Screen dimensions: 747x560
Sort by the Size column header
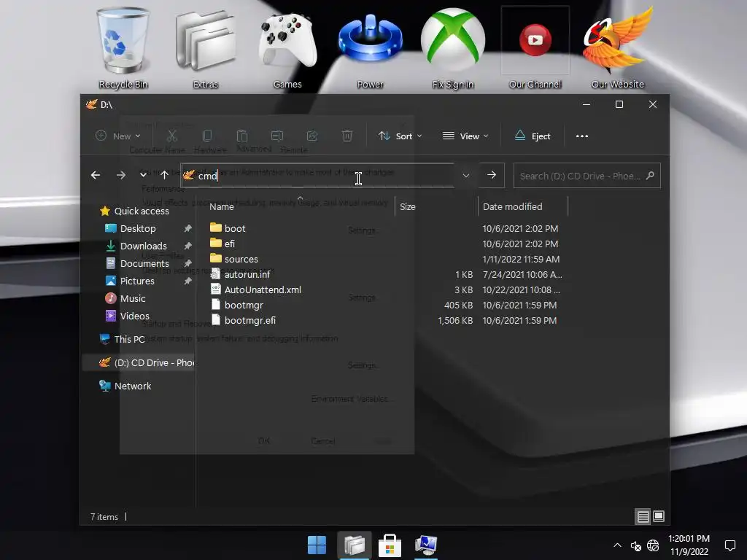(407, 206)
